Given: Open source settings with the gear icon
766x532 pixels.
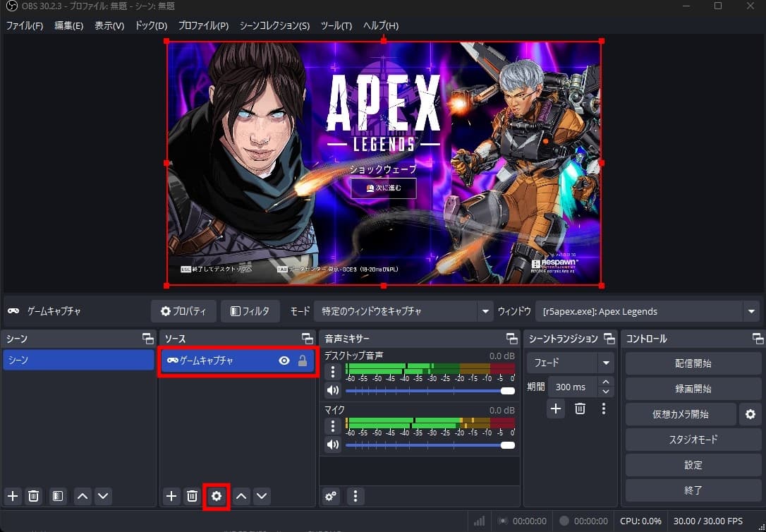Looking at the screenshot, I should click(216, 496).
